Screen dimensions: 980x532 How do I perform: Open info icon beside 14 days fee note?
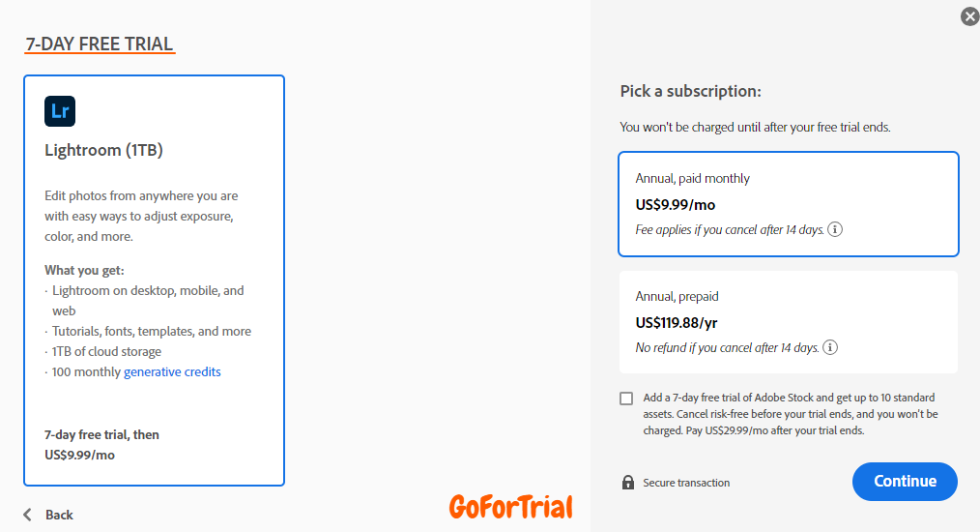[x=835, y=229]
